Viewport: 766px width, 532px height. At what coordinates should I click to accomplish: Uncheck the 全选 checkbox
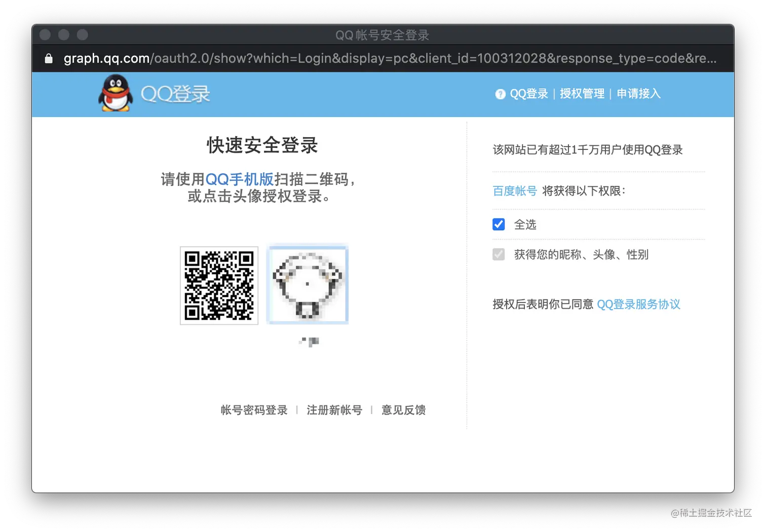coord(499,224)
